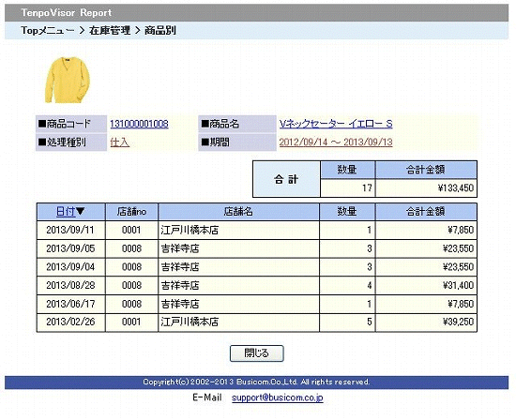The height and width of the screenshot is (420, 516).
Task: Click the TenpoVisor Report title bar
Action: 257,13
